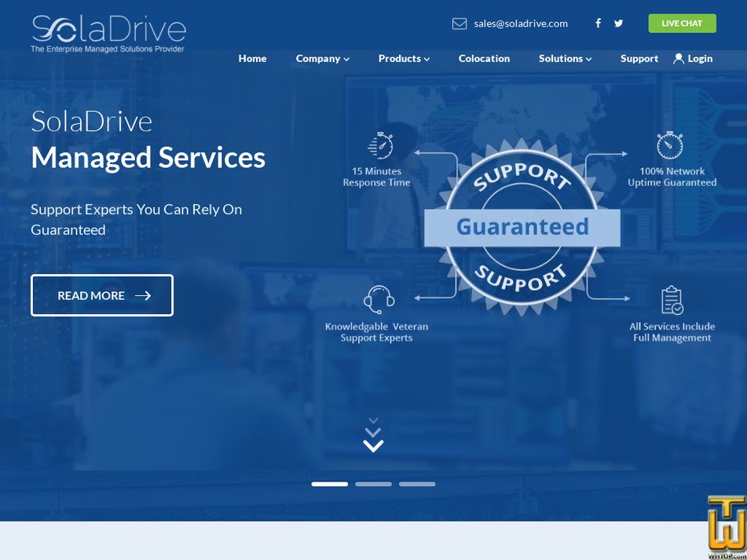Start a Live Chat
The image size is (747, 560).
point(682,24)
